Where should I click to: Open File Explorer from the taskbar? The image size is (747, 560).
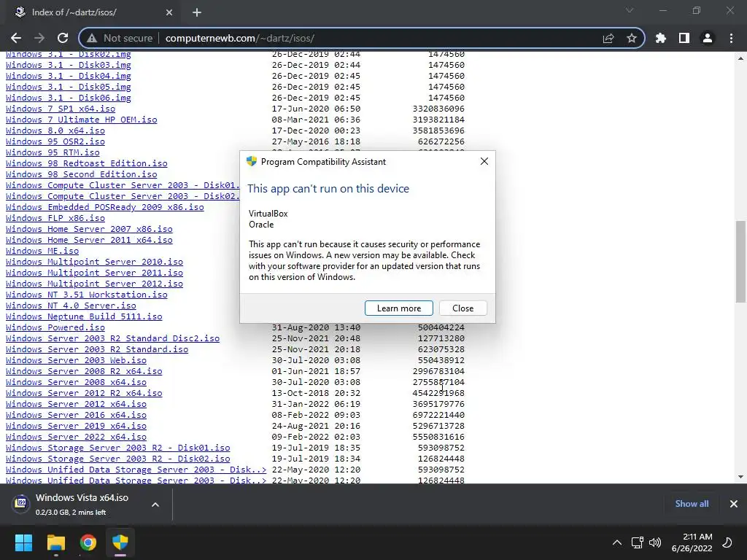(x=55, y=542)
